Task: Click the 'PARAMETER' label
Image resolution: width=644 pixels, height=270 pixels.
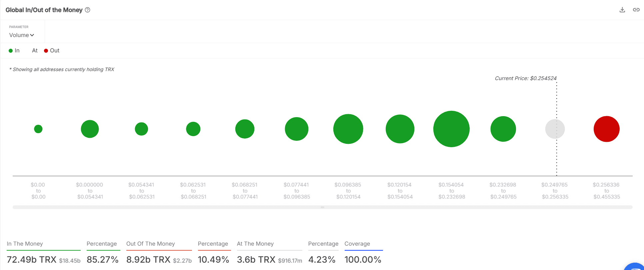Action: (x=19, y=27)
